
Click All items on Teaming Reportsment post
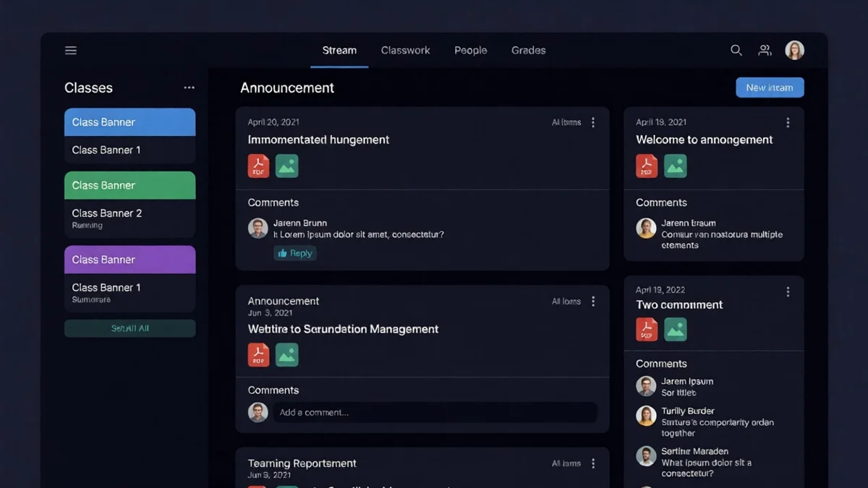566,463
